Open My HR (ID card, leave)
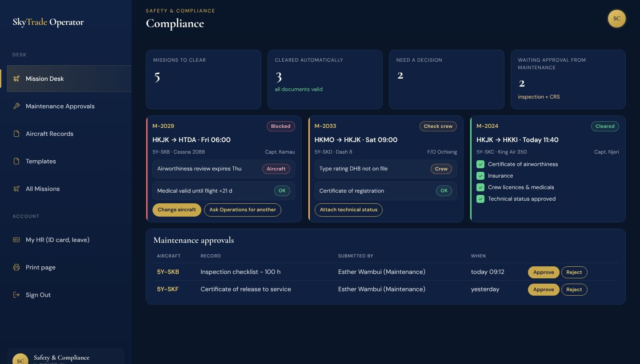This screenshot has height=364, width=640. (69, 240)
